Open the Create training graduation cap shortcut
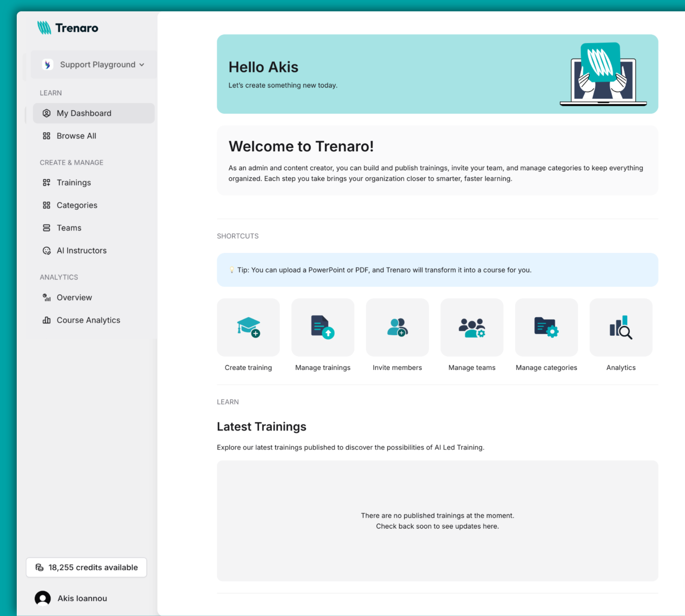Viewport: 685px width, 616px height. (248, 327)
